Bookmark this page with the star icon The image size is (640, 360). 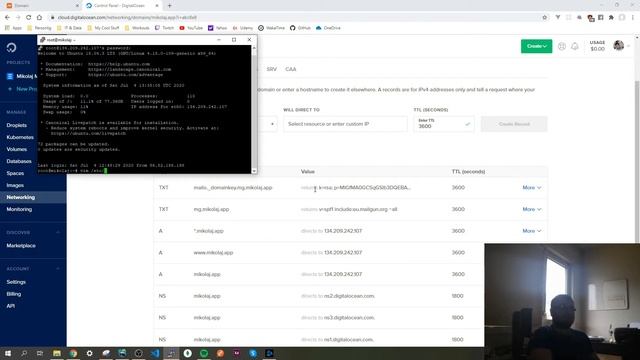click(x=544, y=18)
